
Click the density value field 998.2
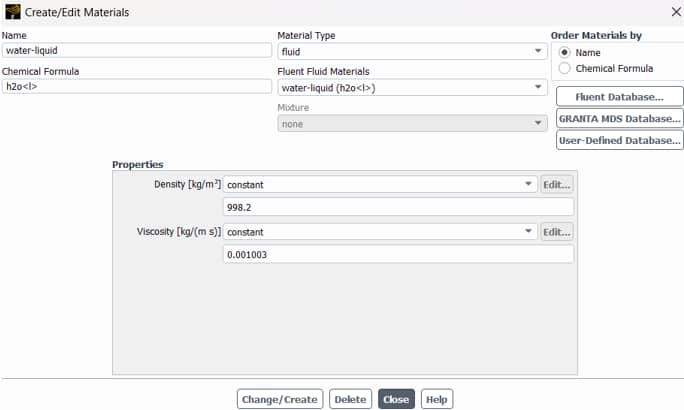[x=398, y=207]
